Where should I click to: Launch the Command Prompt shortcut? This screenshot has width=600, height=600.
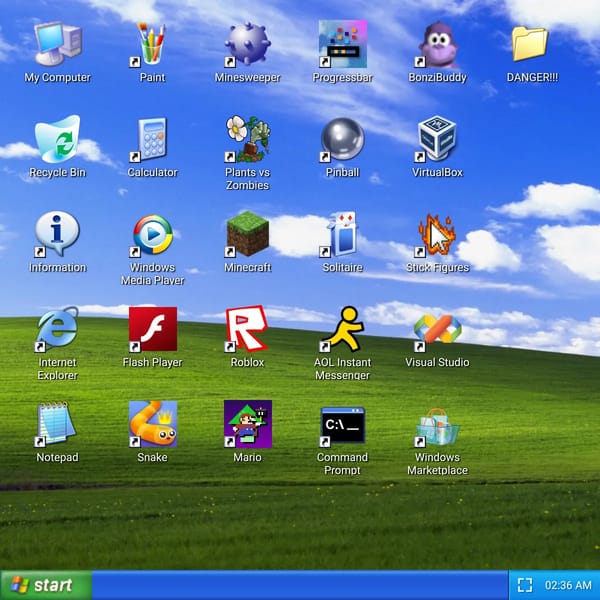342,427
